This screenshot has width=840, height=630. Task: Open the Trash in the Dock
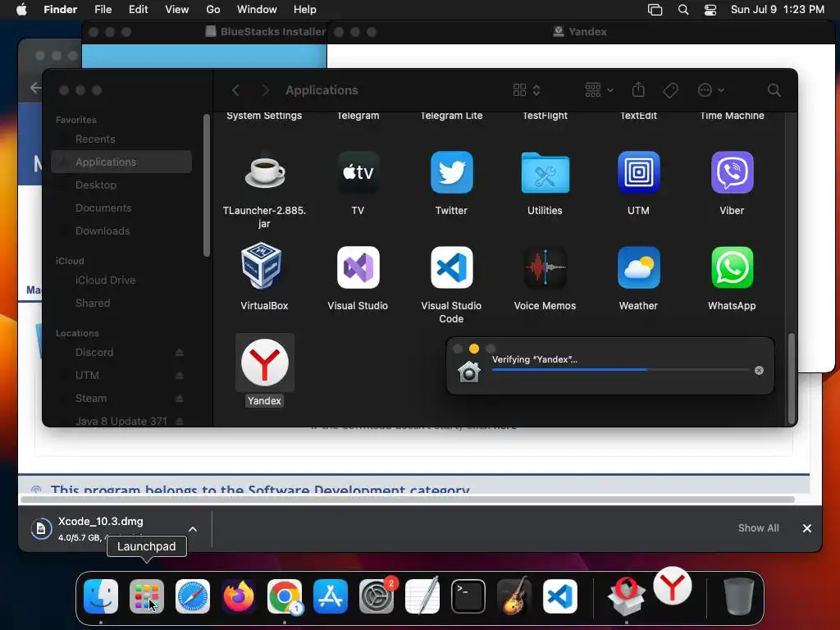click(x=739, y=596)
